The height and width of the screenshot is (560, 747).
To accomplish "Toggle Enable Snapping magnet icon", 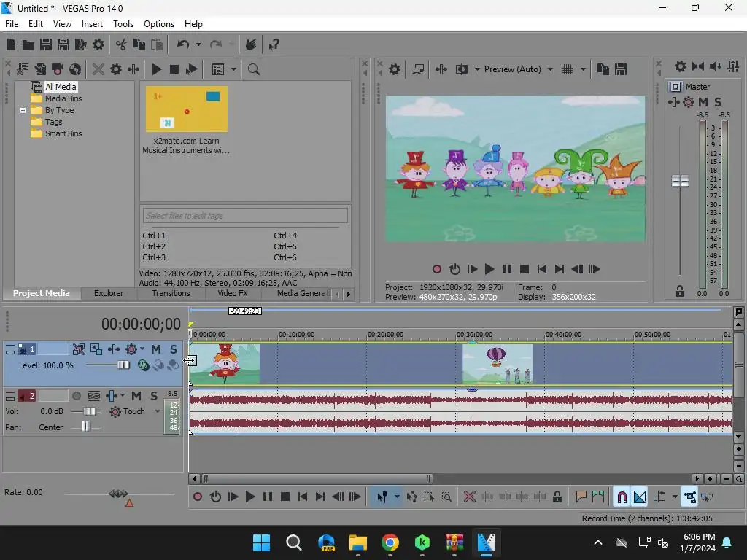I will [622, 497].
